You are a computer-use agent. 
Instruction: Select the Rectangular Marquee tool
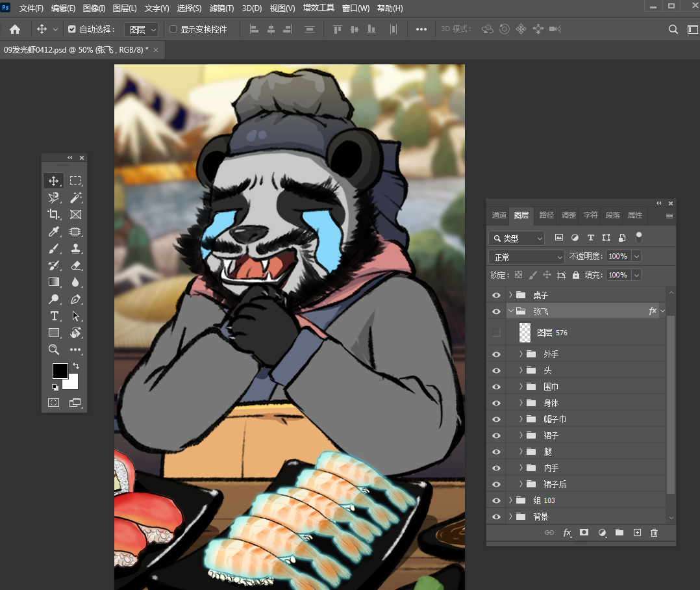pos(75,181)
